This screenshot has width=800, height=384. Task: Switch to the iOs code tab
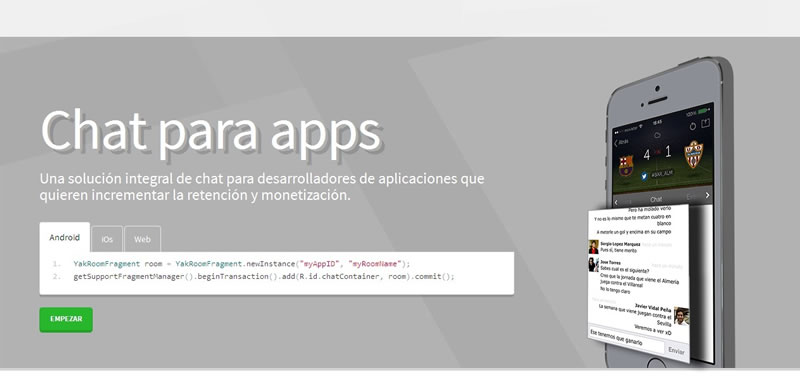(107, 239)
